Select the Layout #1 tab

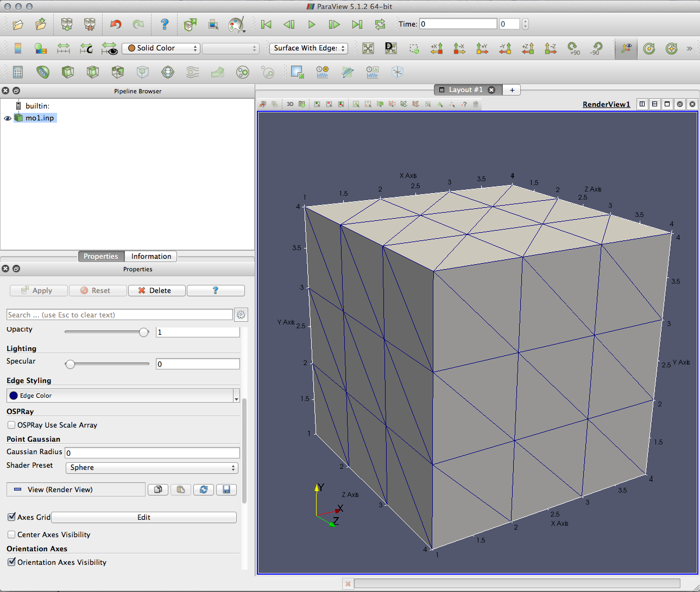tap(465, 90)
